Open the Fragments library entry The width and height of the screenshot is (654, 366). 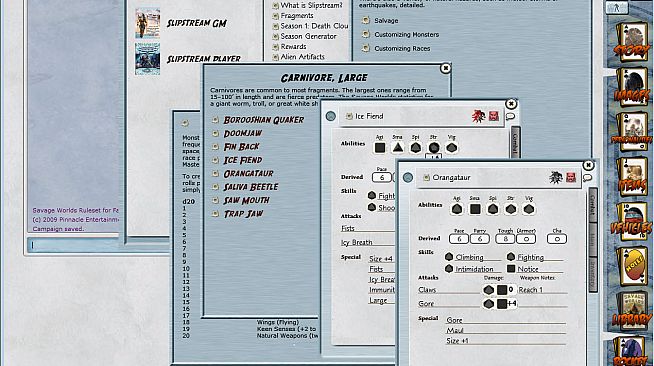tap(297, 15)
